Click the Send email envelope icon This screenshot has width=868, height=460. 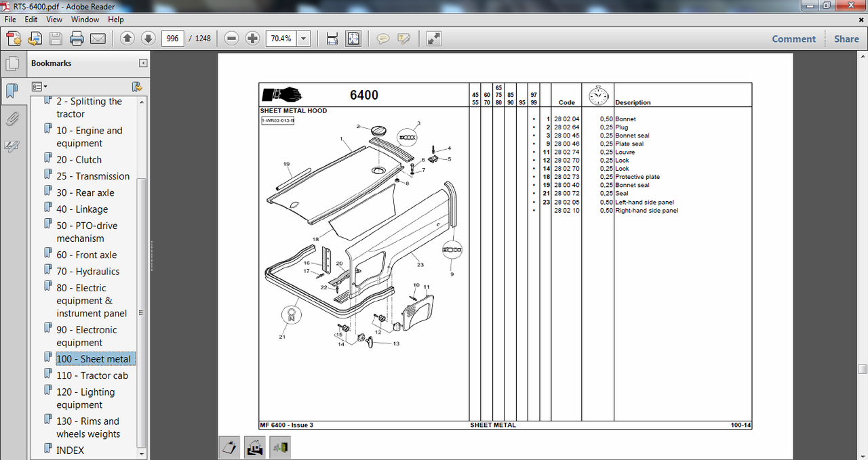click(x=98, y=39)
